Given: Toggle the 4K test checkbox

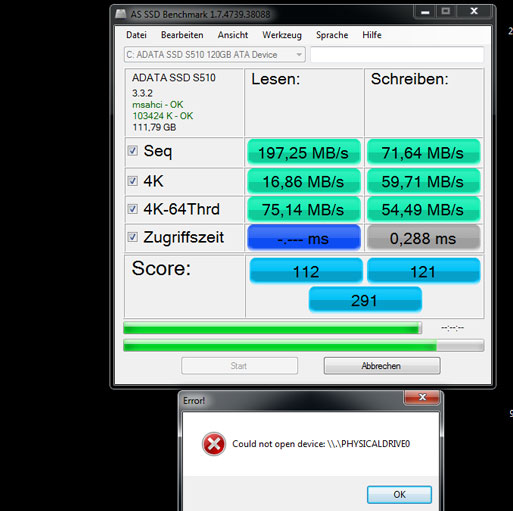Looking at the screenshot, I should [133, 181].
